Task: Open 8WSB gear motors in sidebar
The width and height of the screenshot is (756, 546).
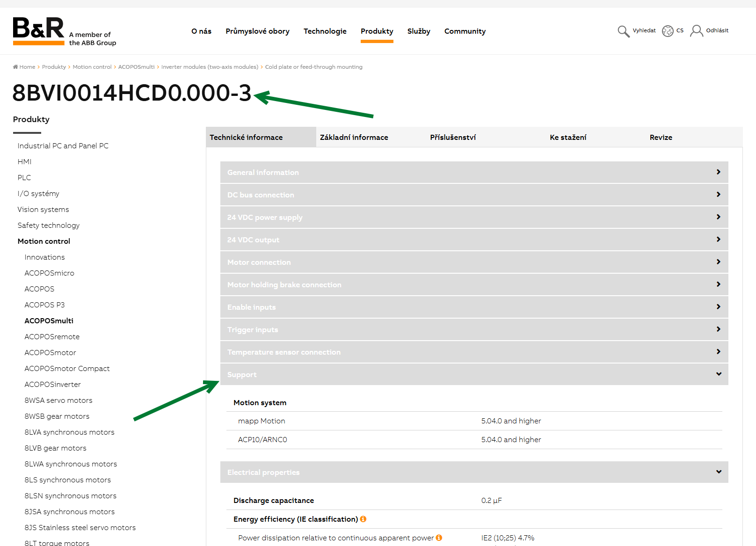Action: pyautogui.click(x=57, y=416)
